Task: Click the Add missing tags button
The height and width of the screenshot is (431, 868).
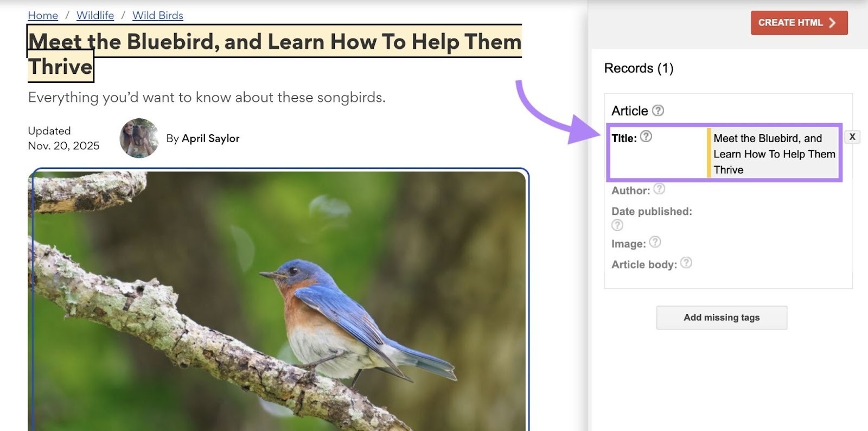Action: click(722, 318)
